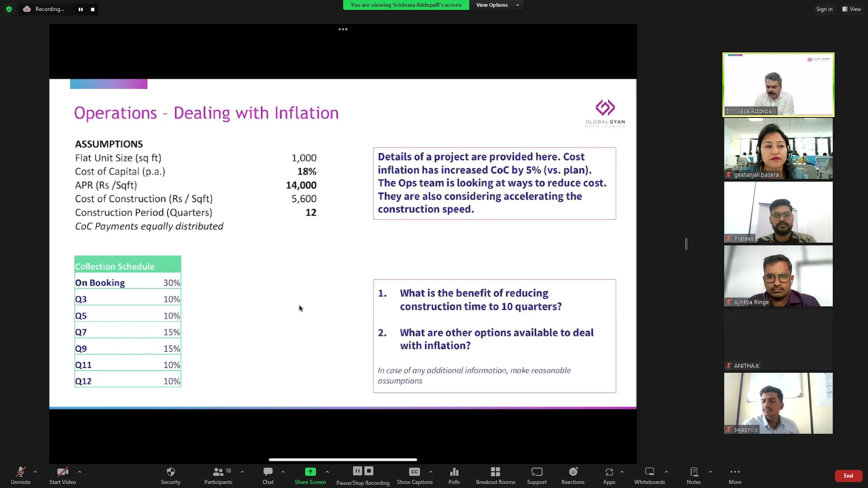Click the red End meeting button
The height and width of the screenshot is (488, 868).
point(848,476)
